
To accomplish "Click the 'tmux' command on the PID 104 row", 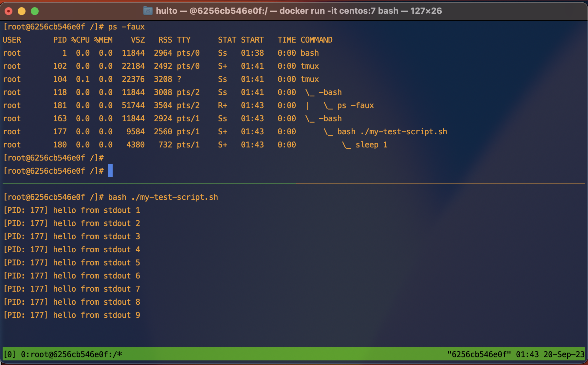I will click(310, 79).
